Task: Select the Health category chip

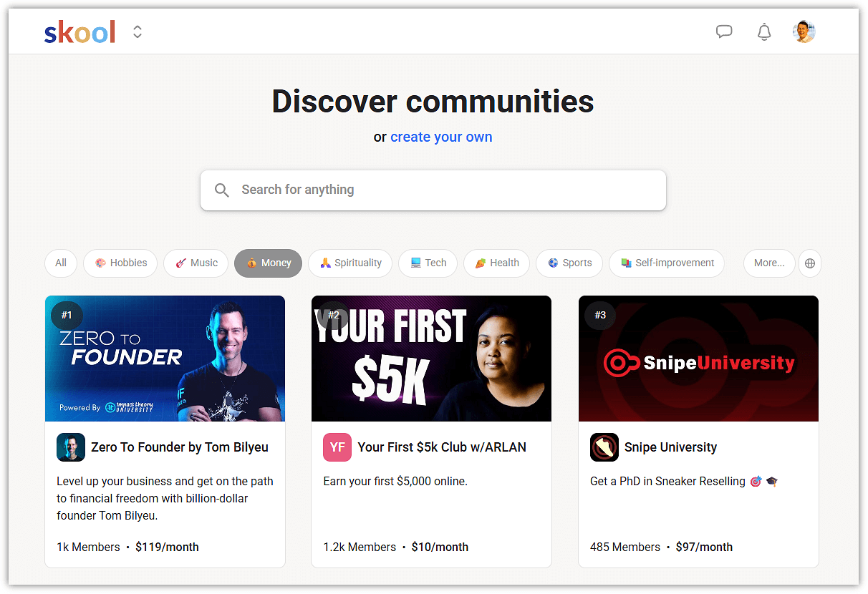Action: pyautogui.click(x=496, y=263)
